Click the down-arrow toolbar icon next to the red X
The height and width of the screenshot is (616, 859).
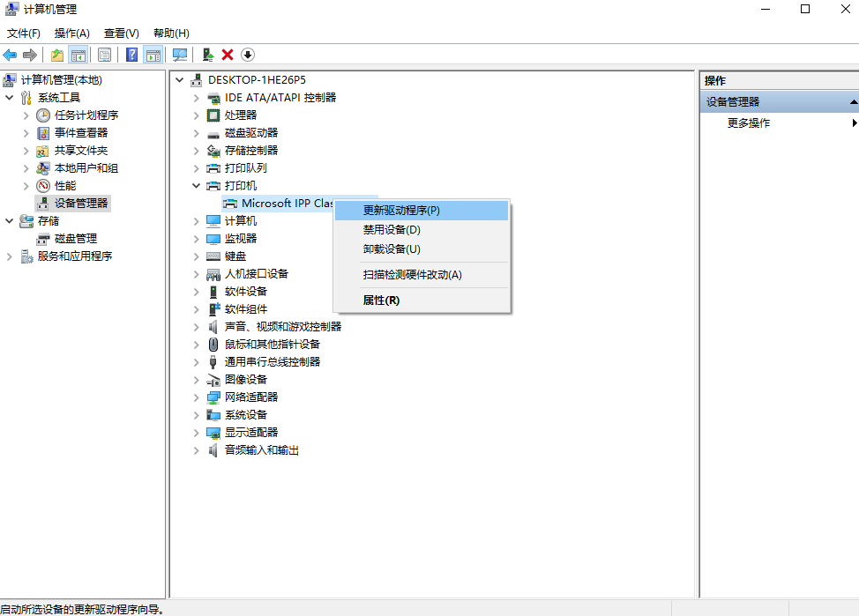[248, 55]
